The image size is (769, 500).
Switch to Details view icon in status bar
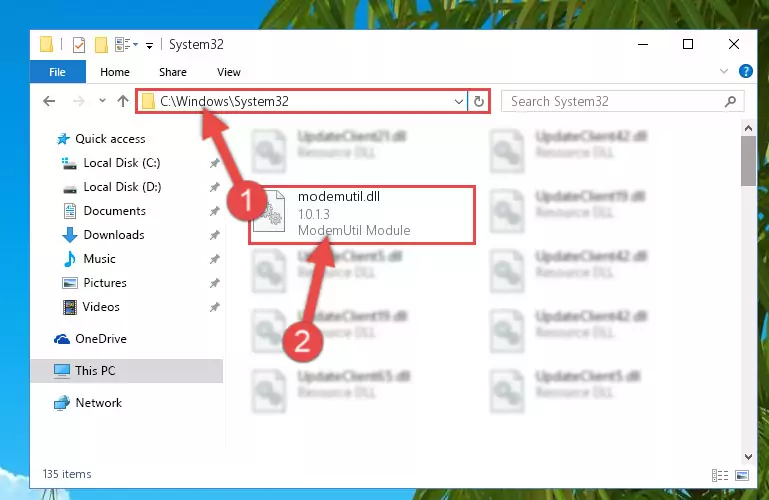click(720, 475)
